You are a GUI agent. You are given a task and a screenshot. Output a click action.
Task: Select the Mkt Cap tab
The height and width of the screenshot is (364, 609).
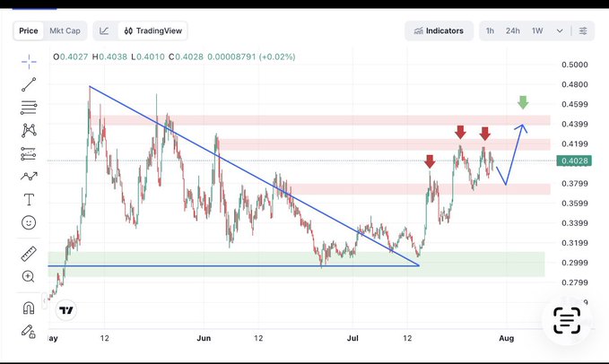[65, 30]
